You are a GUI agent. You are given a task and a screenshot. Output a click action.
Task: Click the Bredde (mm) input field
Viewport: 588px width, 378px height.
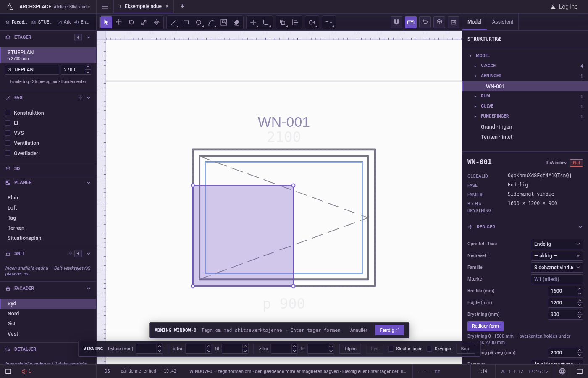click(x=562, y=291)
